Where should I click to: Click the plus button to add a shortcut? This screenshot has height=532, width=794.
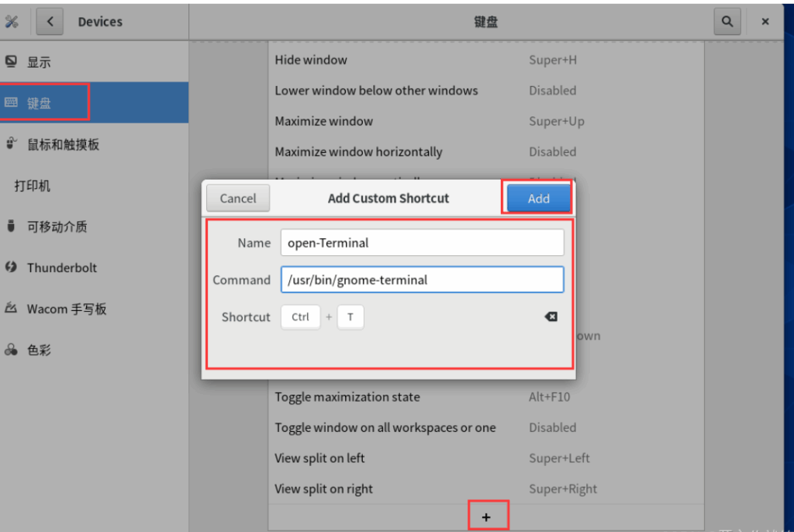click(486, 516)
